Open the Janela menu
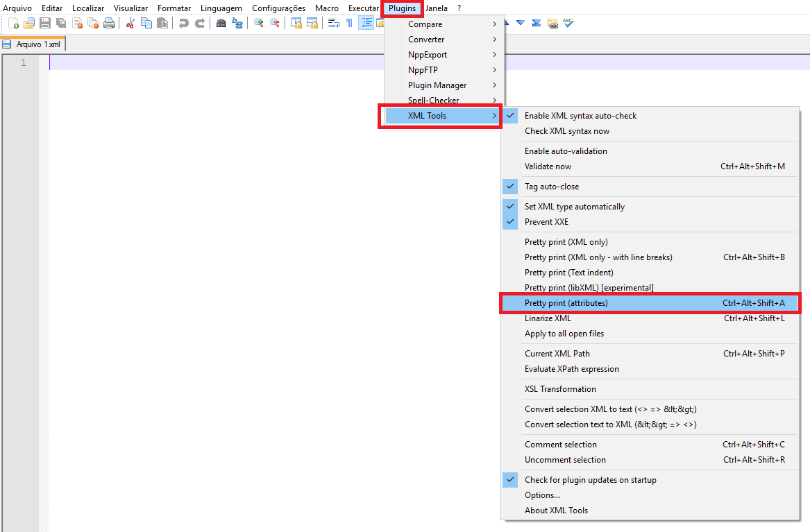 pyautogui.click(x=437, y=8)
